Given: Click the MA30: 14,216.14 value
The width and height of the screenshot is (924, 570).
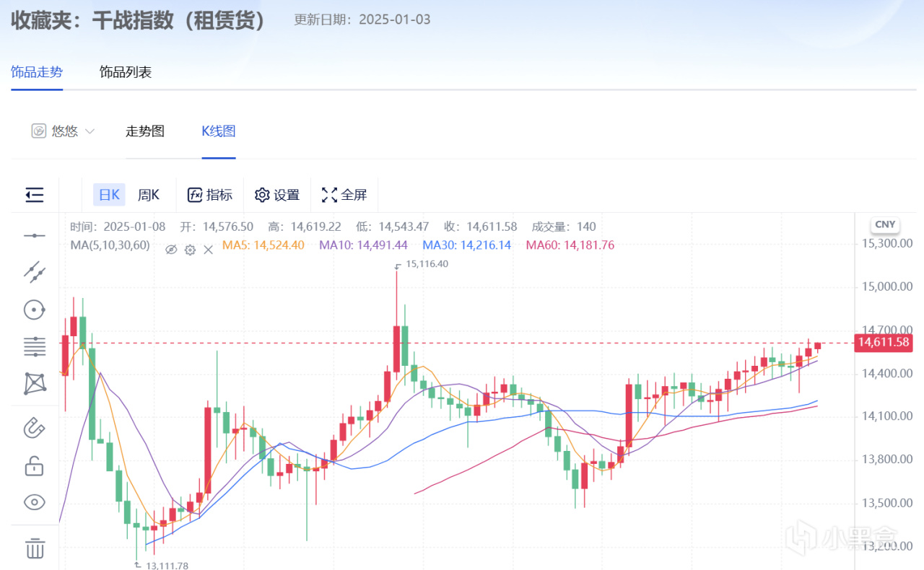Looking at the screenshot, I should [x=466, y=245].
